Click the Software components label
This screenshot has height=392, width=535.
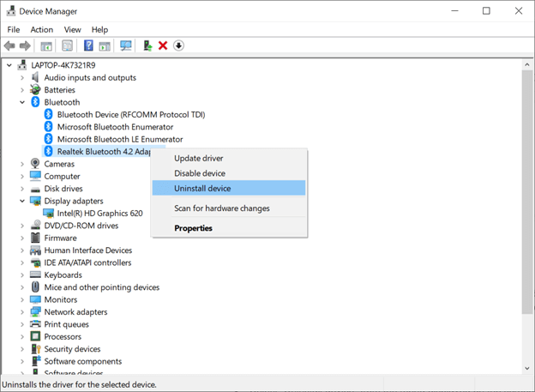(x=83, y=361)
